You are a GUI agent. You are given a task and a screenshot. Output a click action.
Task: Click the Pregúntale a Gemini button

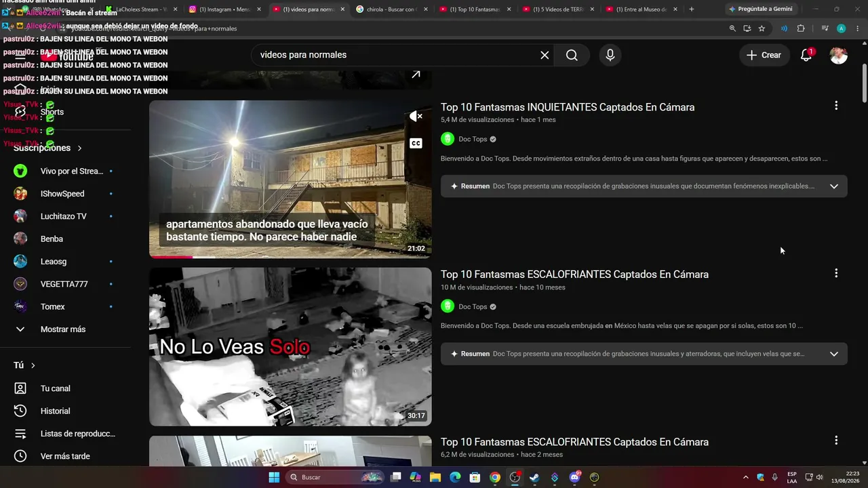pos(763,9)
